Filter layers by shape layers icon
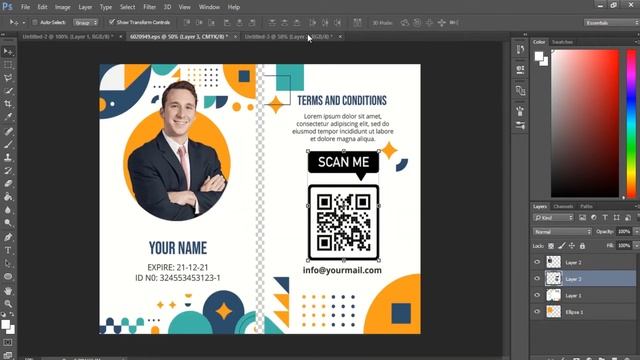This screenshot has height=360, width=640. [x=616, y=218]
